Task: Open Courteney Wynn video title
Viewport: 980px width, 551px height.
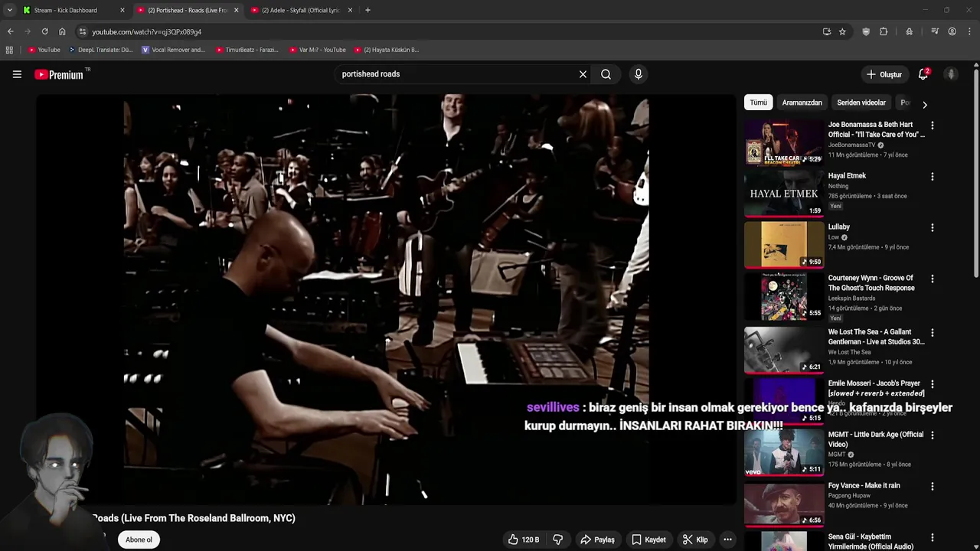Action: 871,283
